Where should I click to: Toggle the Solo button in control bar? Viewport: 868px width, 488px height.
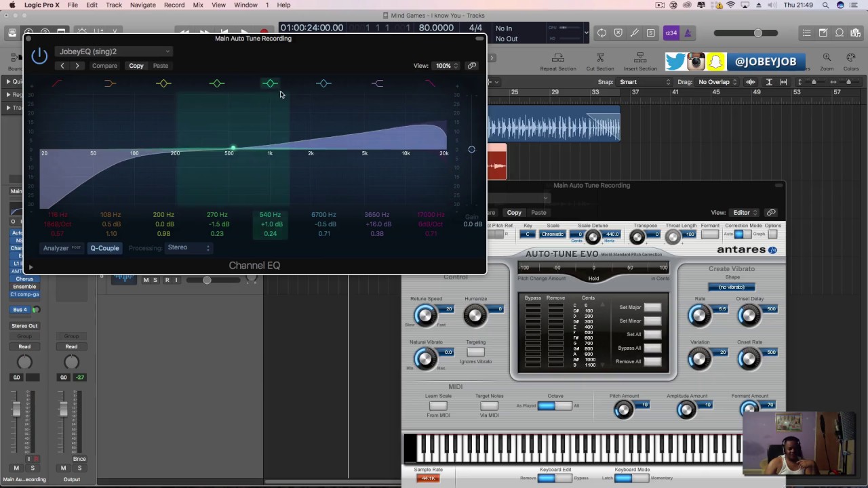(651, 33)
